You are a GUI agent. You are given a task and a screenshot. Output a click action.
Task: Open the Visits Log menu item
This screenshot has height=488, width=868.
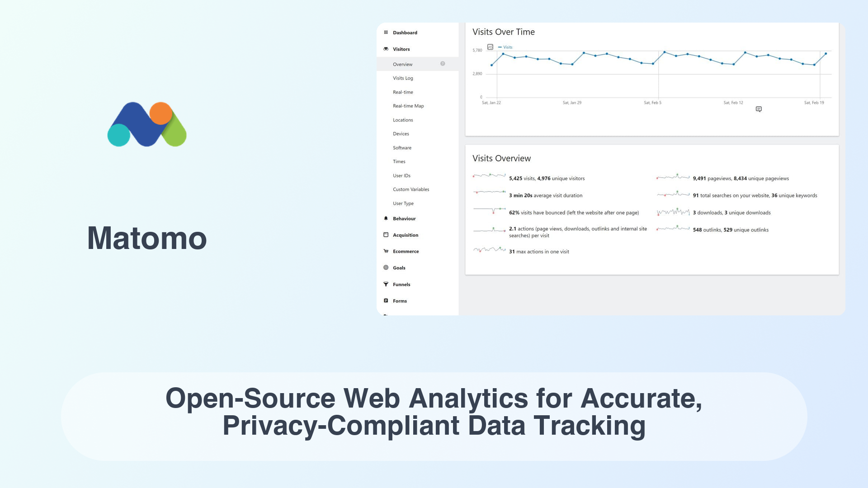coord(403,77)
